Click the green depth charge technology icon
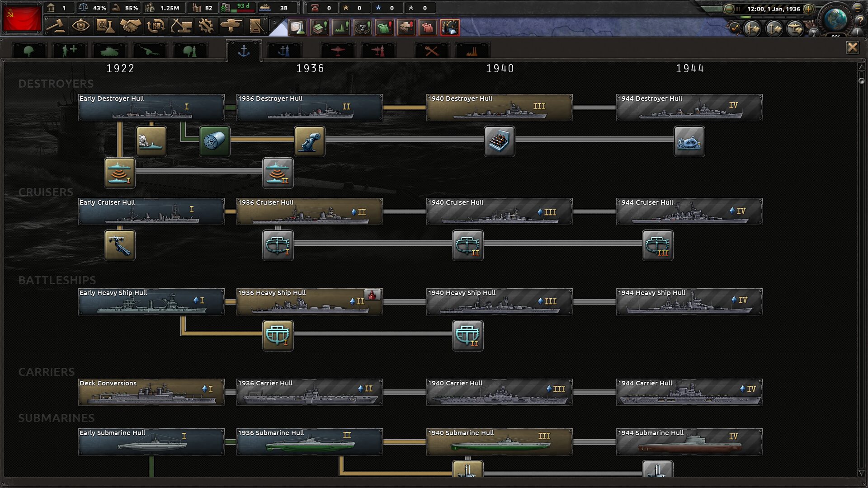 215,141
